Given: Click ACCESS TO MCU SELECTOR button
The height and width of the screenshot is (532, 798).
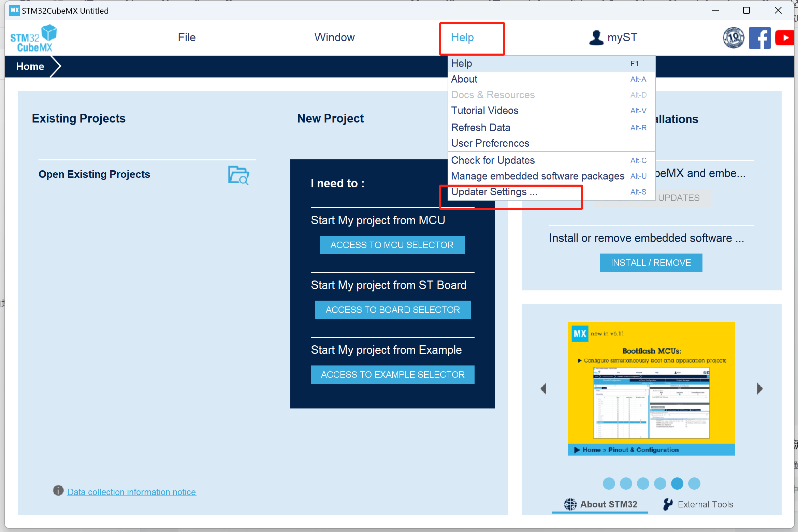Looking at the screenshot, I should coord(392,245).
